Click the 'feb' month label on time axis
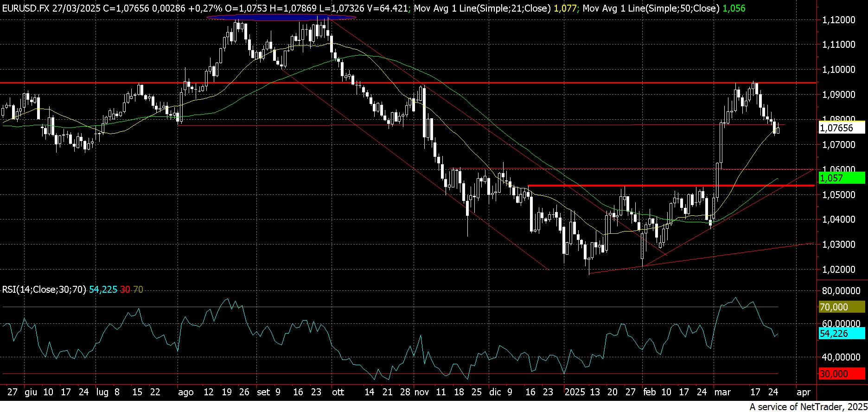Screen dimensions: 868x412 coord(649,392)
